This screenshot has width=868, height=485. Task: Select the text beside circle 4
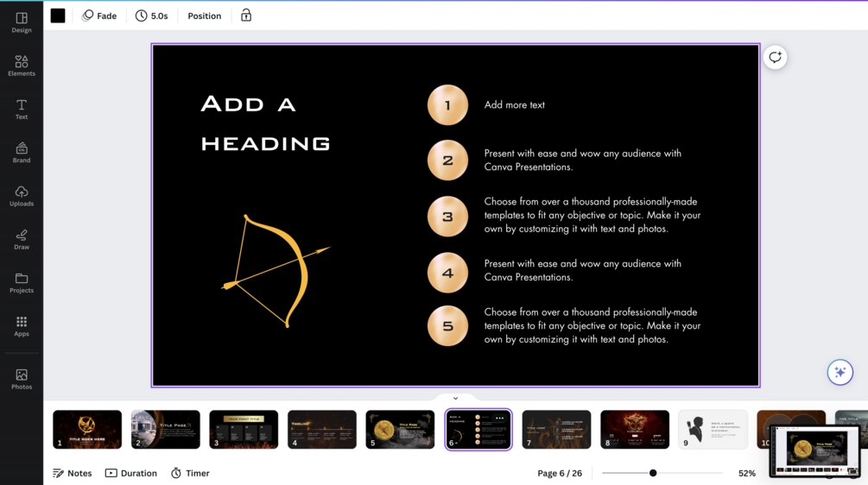[583, 270]
